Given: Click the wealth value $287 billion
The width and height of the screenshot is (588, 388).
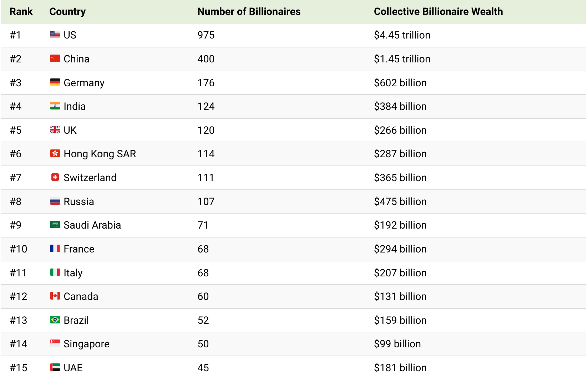Looking at the screenshot, I should click(x=400, y=154).
